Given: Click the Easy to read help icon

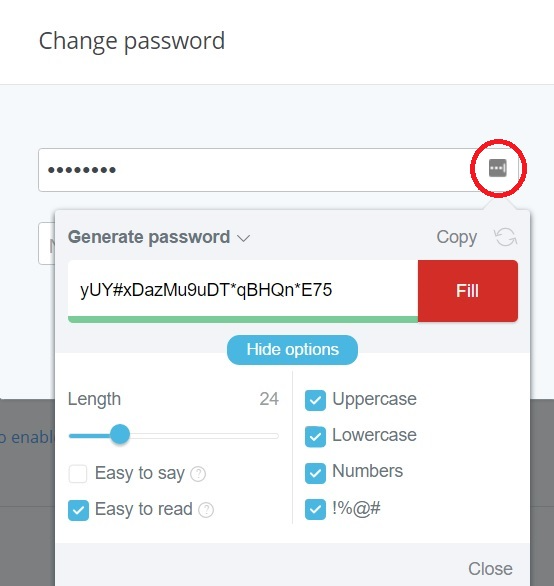Looking at the screenshot, I should [206, 510].
